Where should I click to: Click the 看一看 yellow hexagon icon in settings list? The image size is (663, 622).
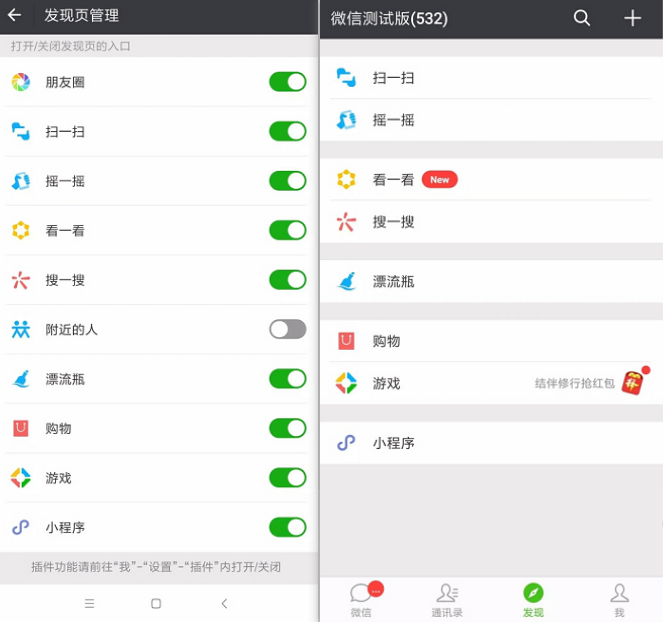coord(21,230)
